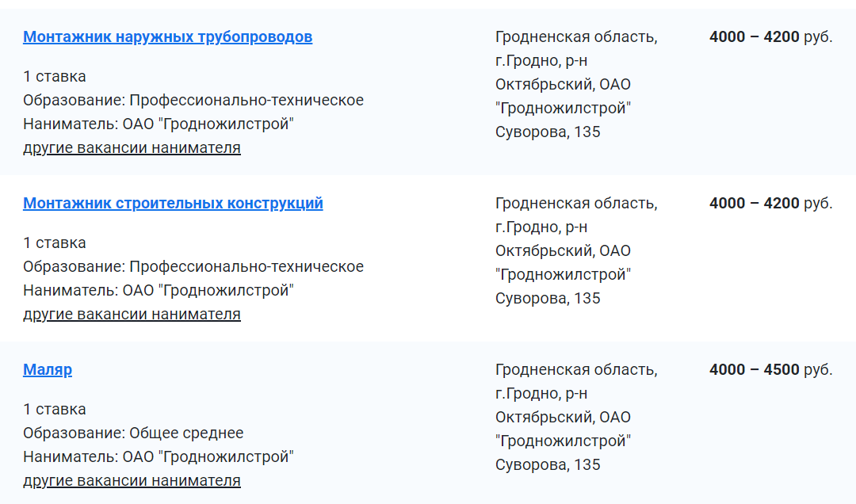The image size is (856, 504).
Task: Click Наниматель line in трубопроводов vacancy
Action: [159, 124]
